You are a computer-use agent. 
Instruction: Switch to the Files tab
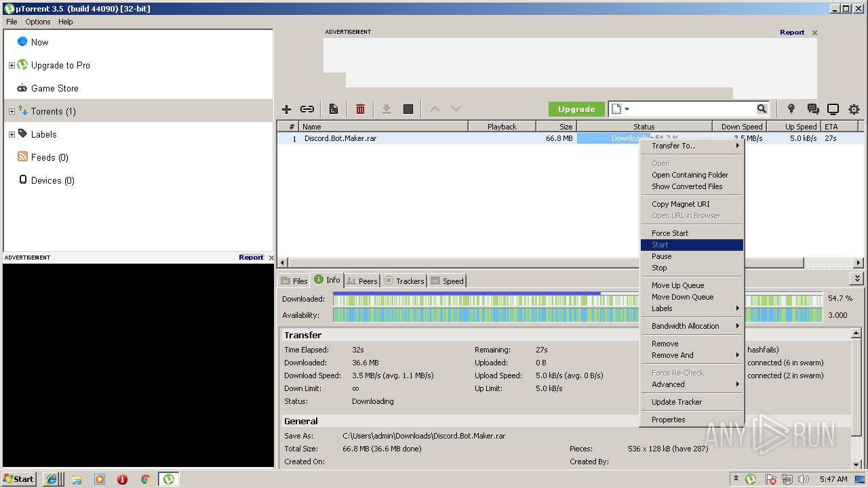[294, 281]
